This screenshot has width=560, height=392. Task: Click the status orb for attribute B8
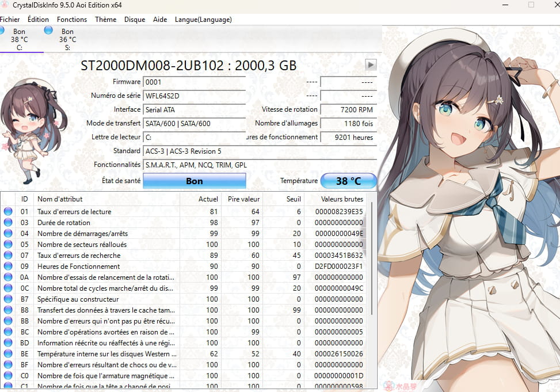point(8,310)
